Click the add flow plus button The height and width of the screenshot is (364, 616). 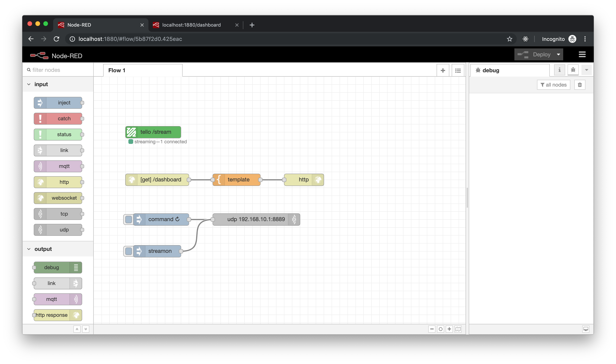[x=443, y=70]
